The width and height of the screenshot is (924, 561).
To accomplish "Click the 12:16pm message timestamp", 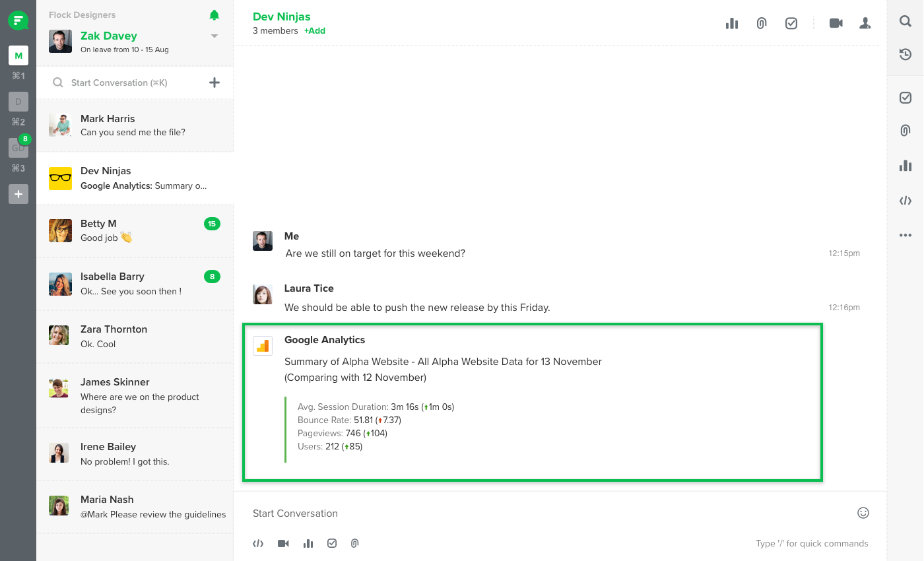I will pyautogui.click(x=844, y=308).
